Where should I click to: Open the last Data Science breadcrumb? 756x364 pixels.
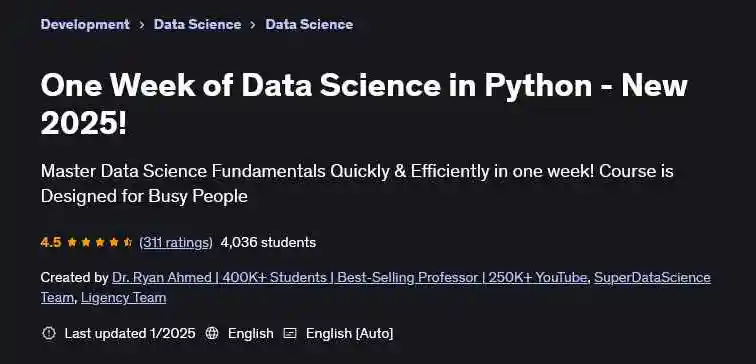pyautogui.click(x=309, y=24)
